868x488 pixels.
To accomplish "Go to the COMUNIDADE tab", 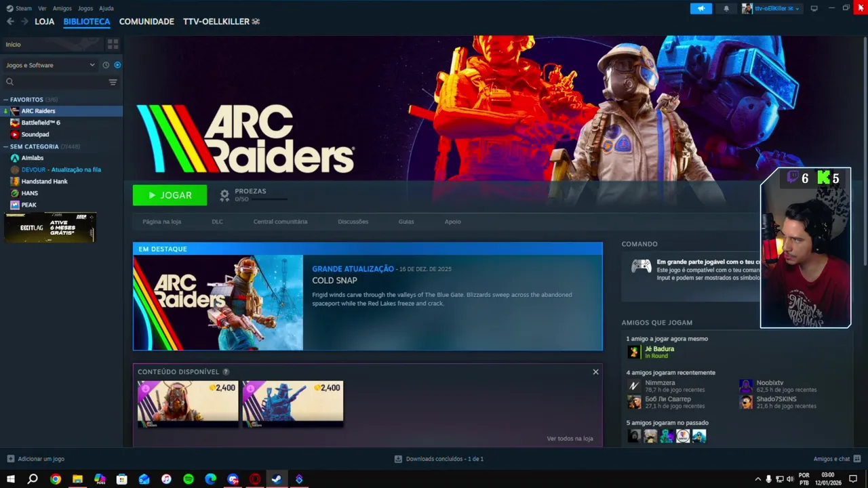I will point(146,22).
